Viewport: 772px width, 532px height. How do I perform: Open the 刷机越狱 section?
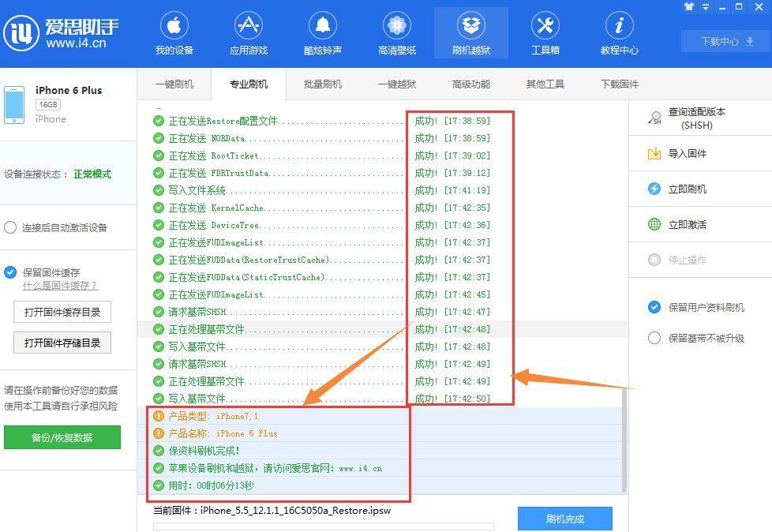click(x=471, y=33)
